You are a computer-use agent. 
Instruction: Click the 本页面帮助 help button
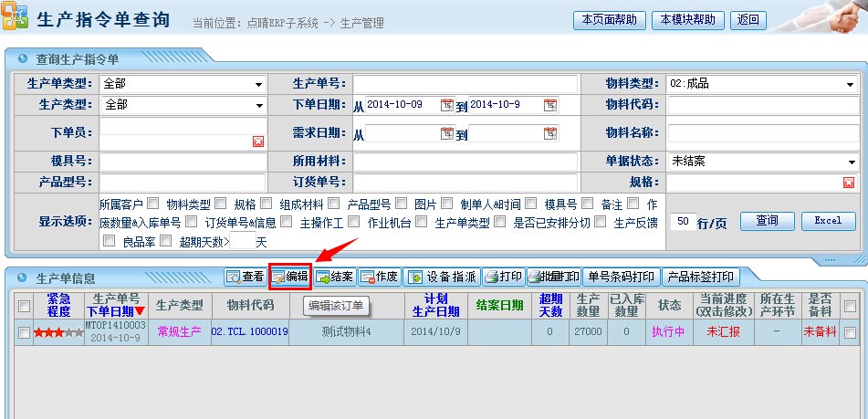coord(609,19)
